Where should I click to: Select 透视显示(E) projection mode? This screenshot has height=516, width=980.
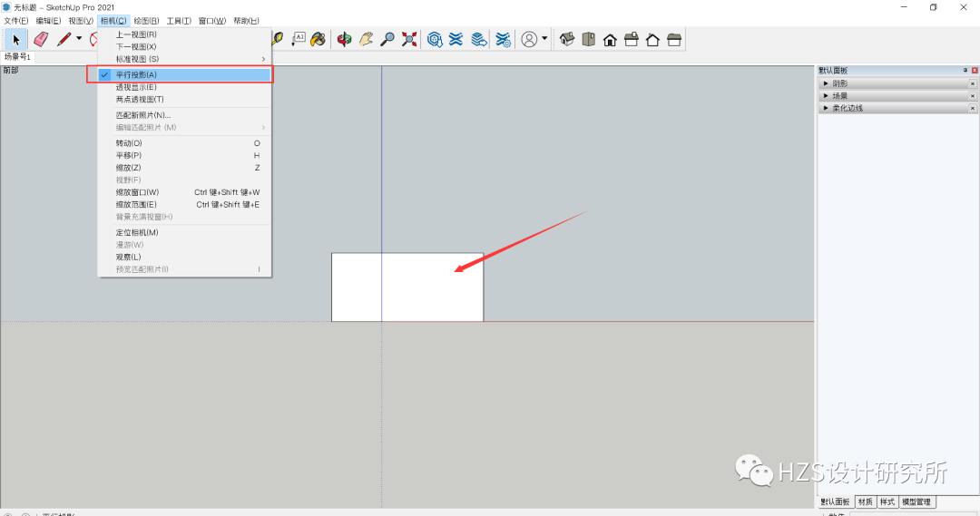[184, 87]
